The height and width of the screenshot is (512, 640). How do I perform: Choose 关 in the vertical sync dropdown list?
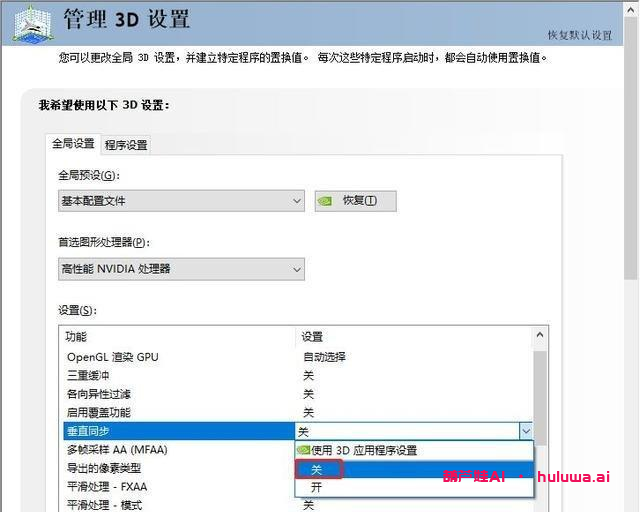click(317, 469)
